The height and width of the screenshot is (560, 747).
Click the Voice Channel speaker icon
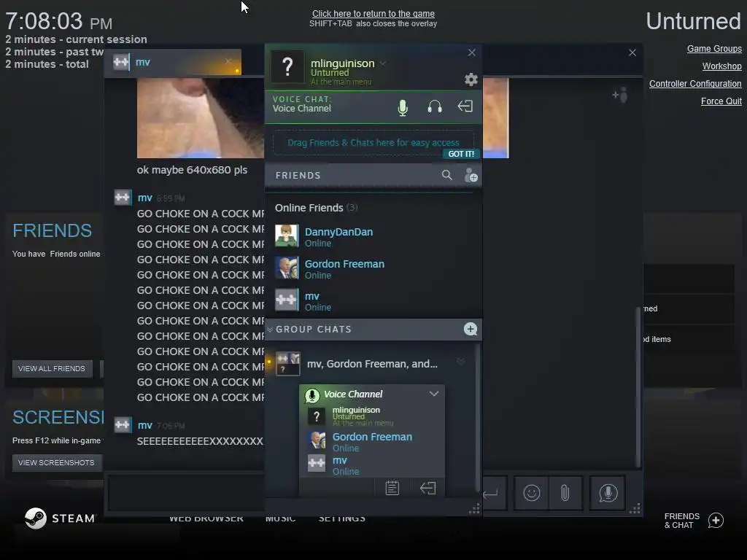(312, 395)
